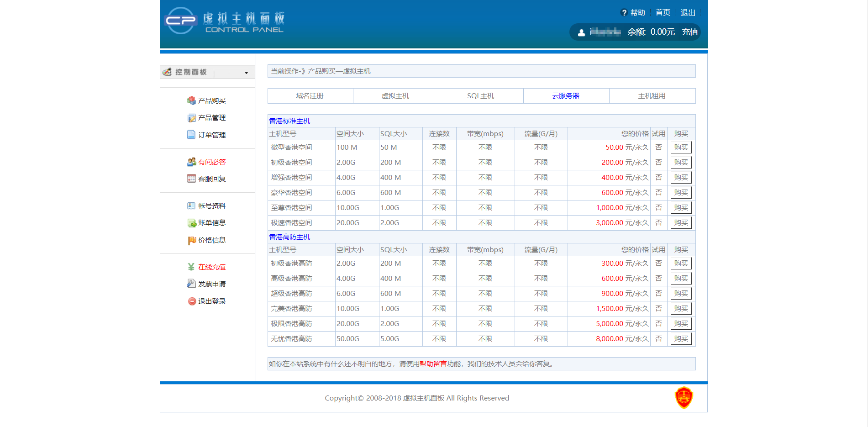The image size is (868, 427).
Task: Click the 订单管理 document icon
Action: point(191,135)
